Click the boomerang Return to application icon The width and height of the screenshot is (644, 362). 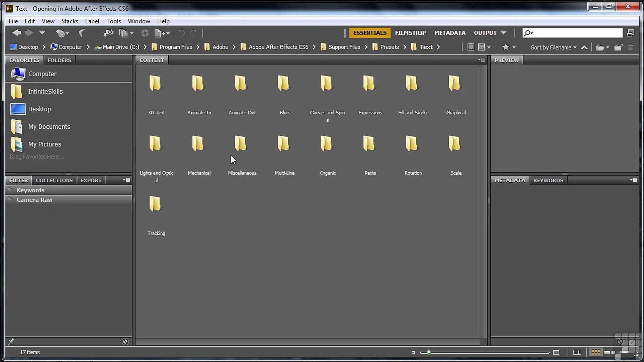82,33
